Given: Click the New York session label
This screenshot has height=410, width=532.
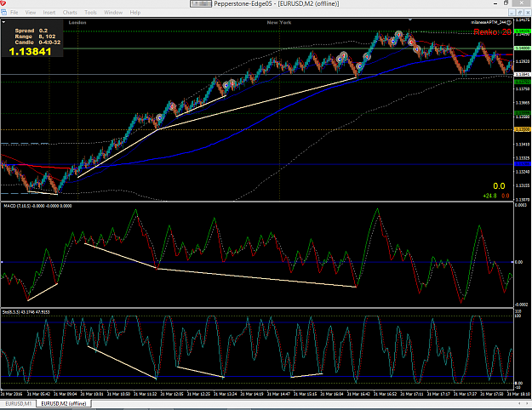Looking at the screenshot, I should tap(279, 22).
